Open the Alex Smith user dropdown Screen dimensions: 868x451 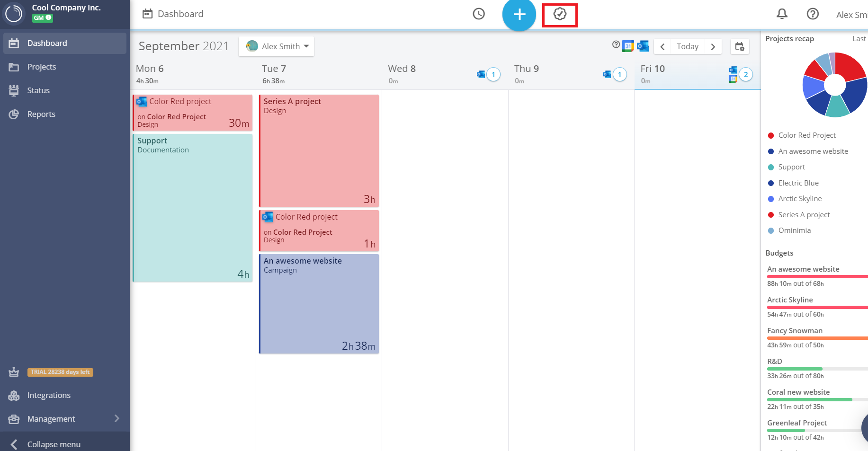[276, 46]
